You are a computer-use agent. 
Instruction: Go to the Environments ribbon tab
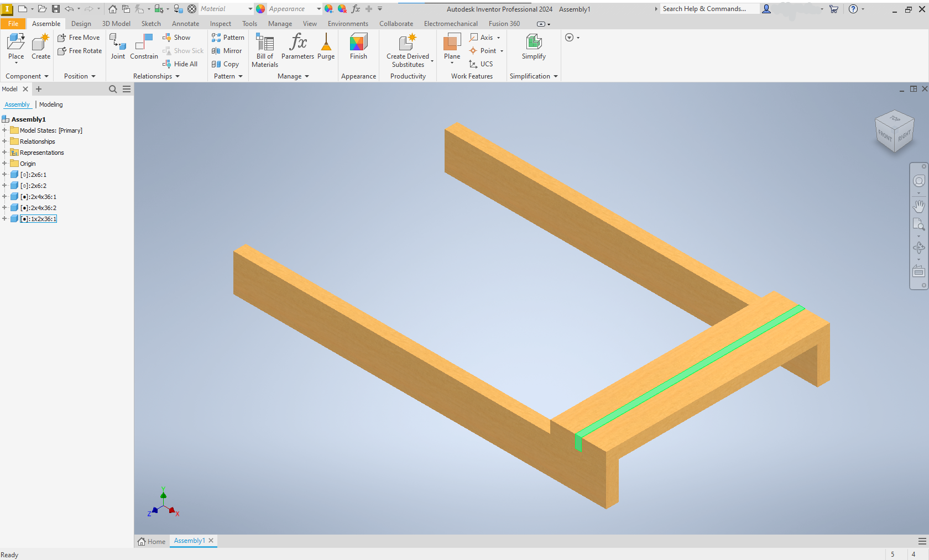[x=348, y=24]
